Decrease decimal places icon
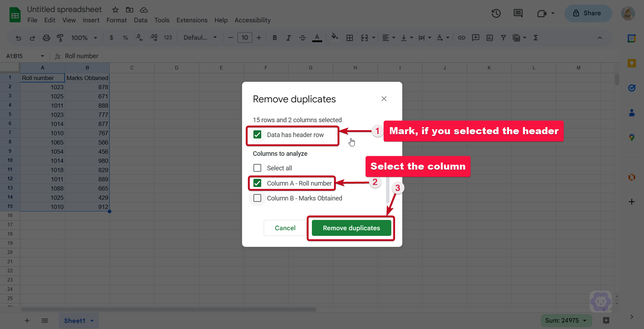 point(139,38)
